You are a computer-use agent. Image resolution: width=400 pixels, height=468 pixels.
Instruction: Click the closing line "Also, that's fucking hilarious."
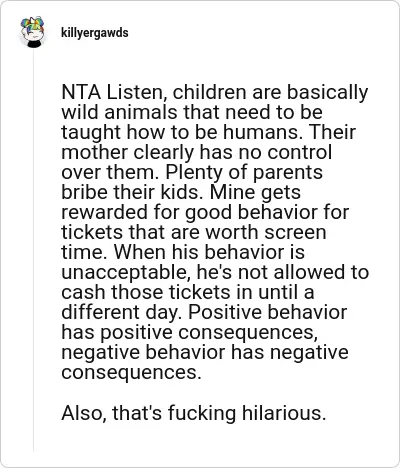[x=194, y=413]
